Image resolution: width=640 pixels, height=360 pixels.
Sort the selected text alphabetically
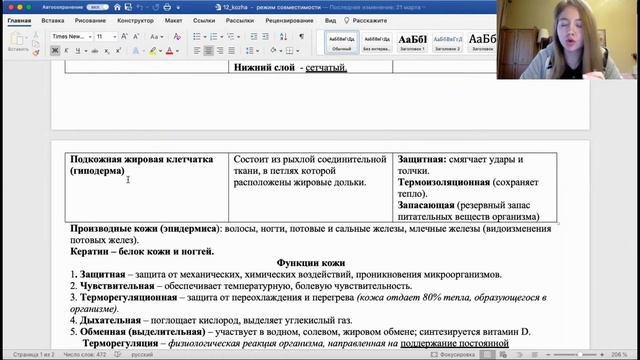[283, 37]
